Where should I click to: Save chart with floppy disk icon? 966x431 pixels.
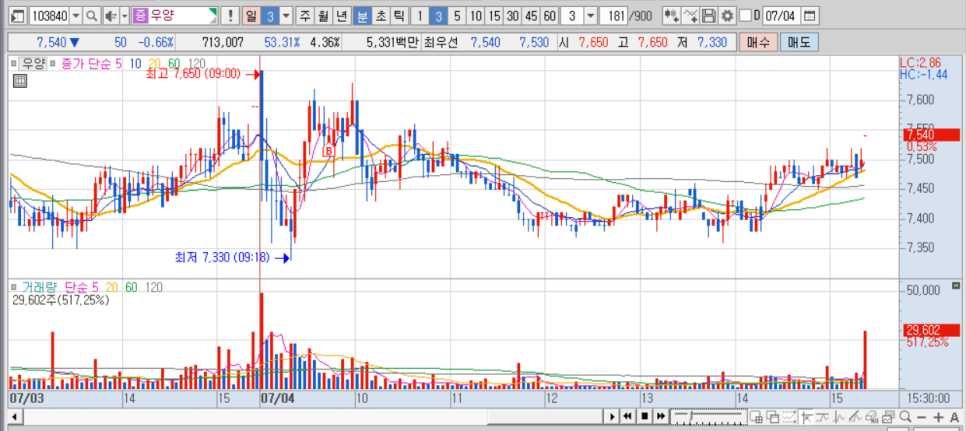click(x=710, y=15)
